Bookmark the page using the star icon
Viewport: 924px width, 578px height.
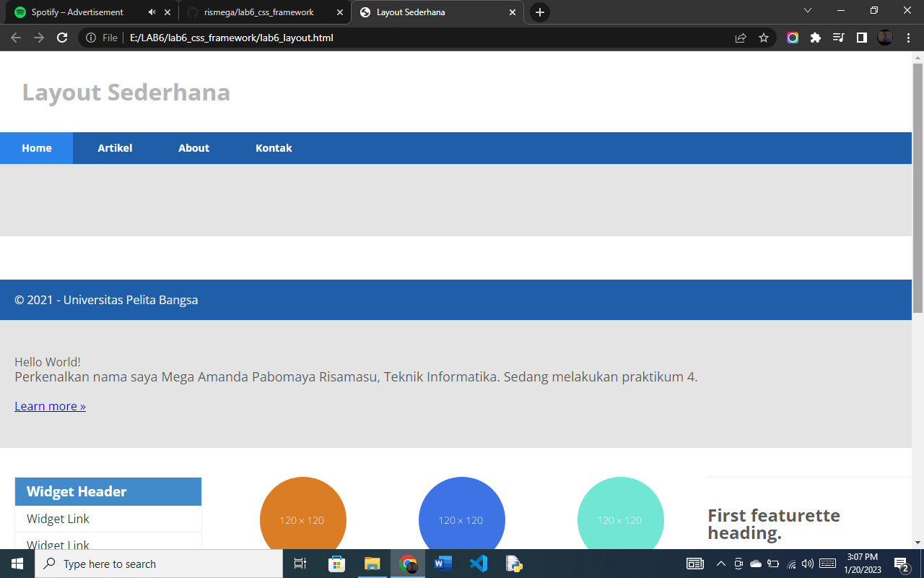coord(764,38)
